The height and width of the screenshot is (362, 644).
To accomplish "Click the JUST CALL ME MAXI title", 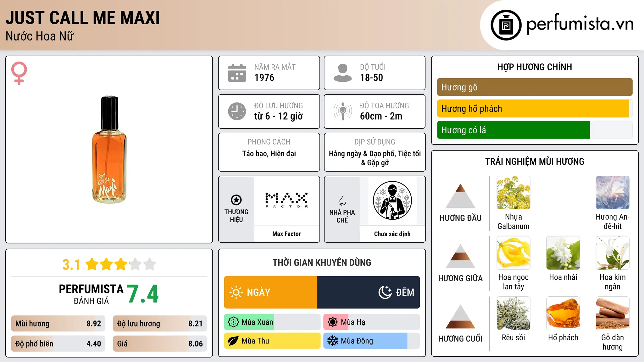I will point(83,18).
